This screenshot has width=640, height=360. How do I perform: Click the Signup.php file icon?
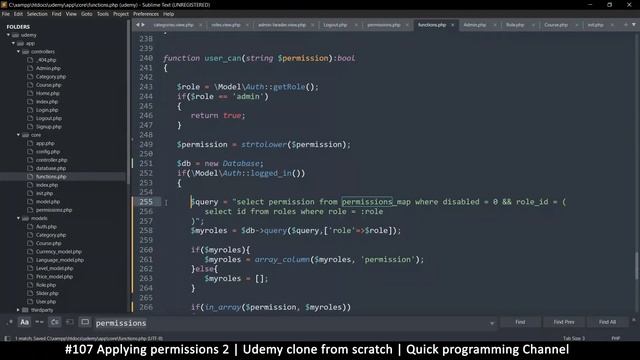(x=30, y=127)
